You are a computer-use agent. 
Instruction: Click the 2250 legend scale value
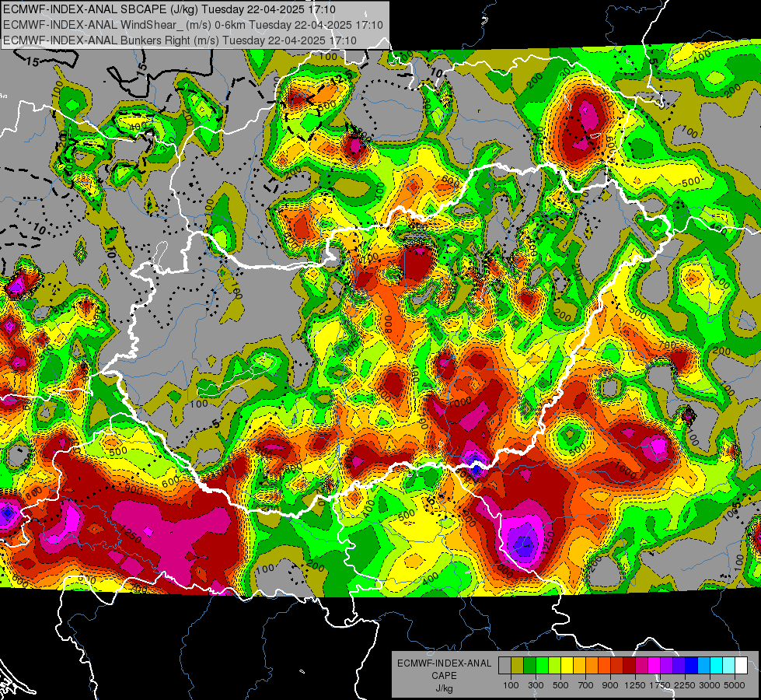686,685
